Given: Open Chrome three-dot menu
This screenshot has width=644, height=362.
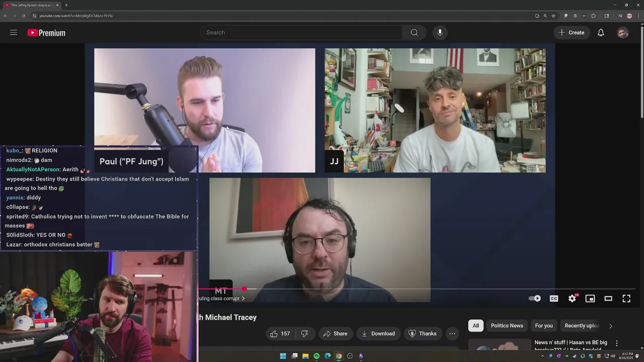Looking at the screenshot, I should (x=639, y=16).
